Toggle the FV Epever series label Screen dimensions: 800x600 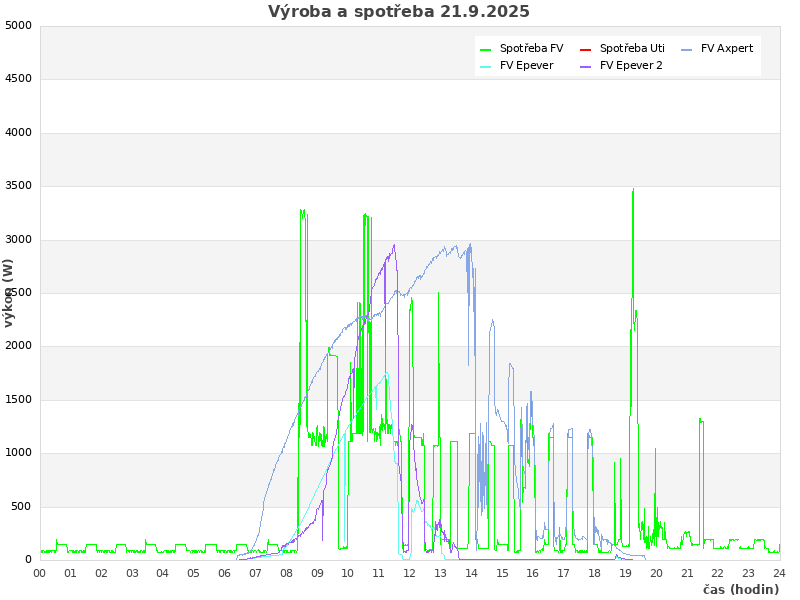click(526, 65)
